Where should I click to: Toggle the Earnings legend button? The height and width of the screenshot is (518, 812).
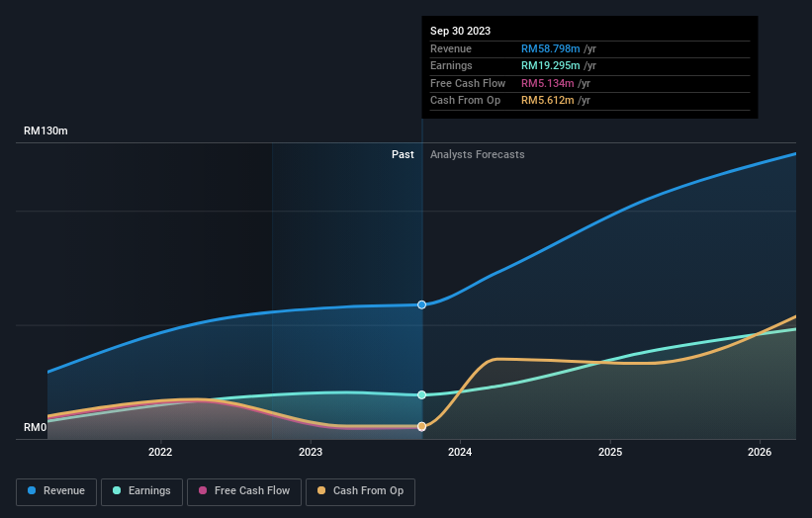pos(141,491)
